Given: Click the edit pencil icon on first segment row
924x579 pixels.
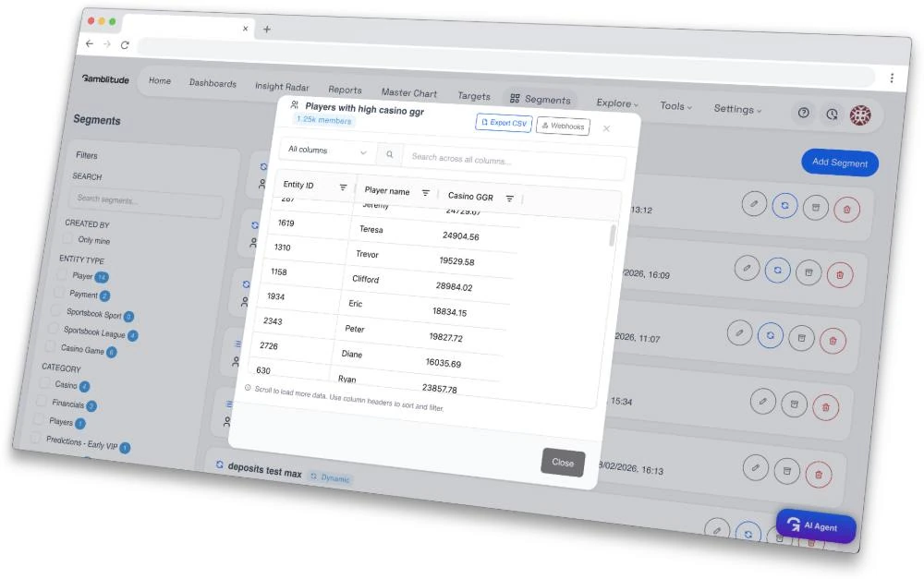Looking at the screenshot, I should tap(754, 204).
